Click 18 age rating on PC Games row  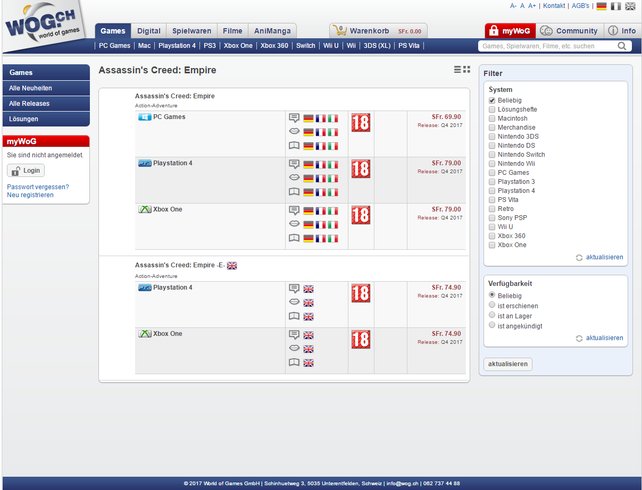click(361, 122)
